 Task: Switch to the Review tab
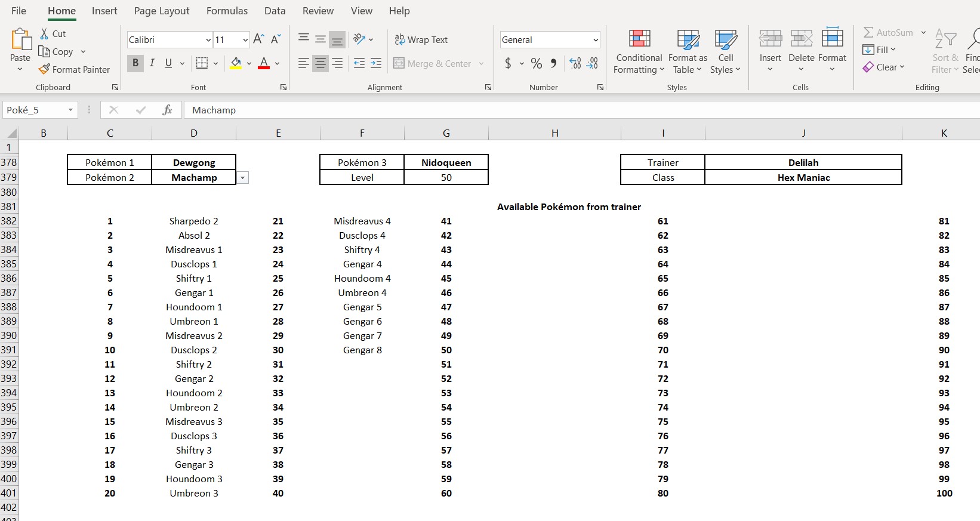pyautogui.click(x=318, y=11)
